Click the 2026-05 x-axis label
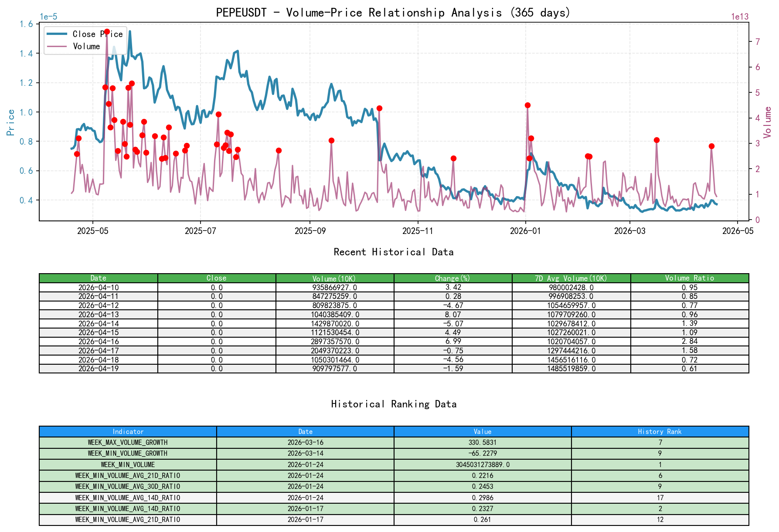779x532 pixels. click(x=738, y=231)
